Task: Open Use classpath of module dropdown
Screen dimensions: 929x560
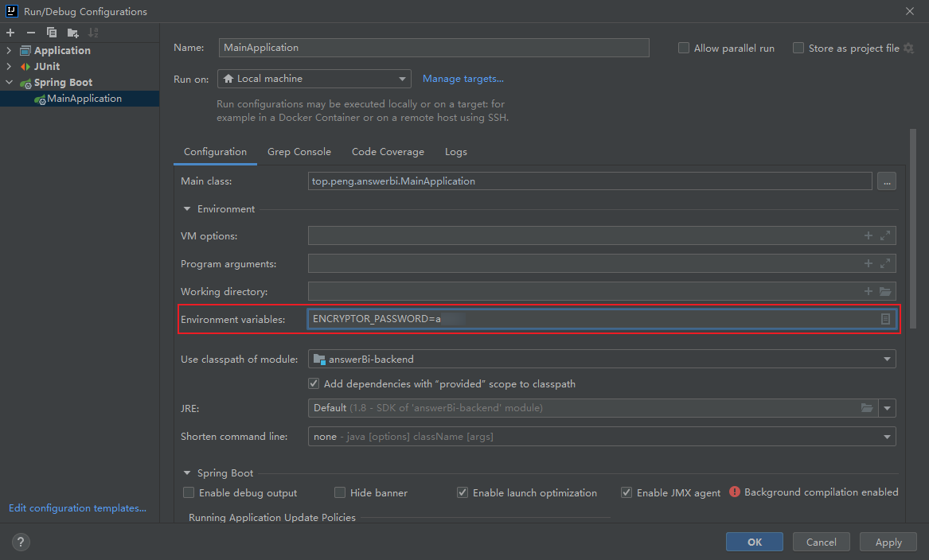Action: (601, 359)
